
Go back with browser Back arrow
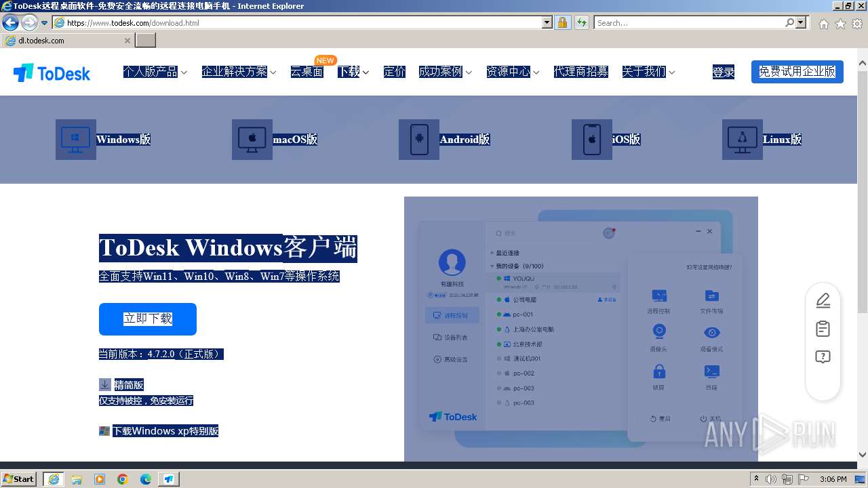tap(10, 22)
